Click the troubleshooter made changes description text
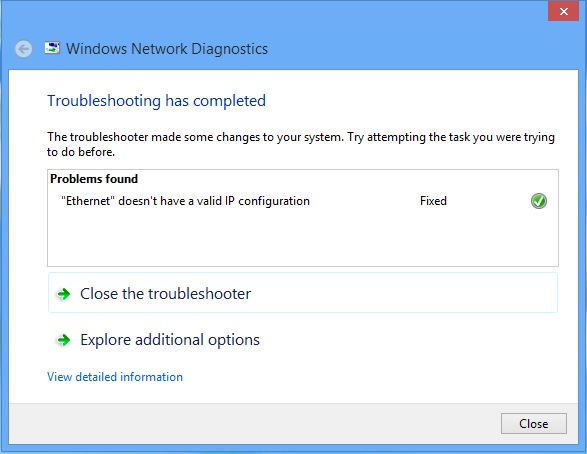Image resolution: width=587 pixels, height=454 pixels. [301, 144]
